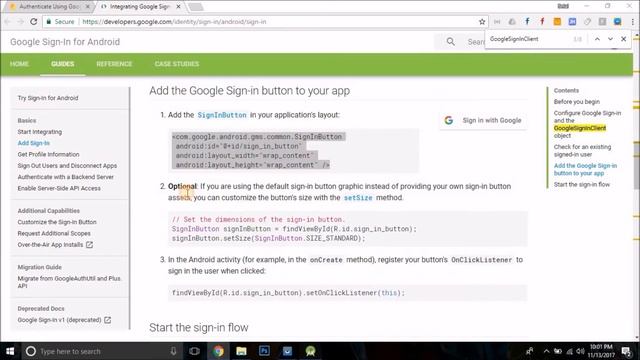Click the address bar URL
640x360 pixels.
[174, 22]
